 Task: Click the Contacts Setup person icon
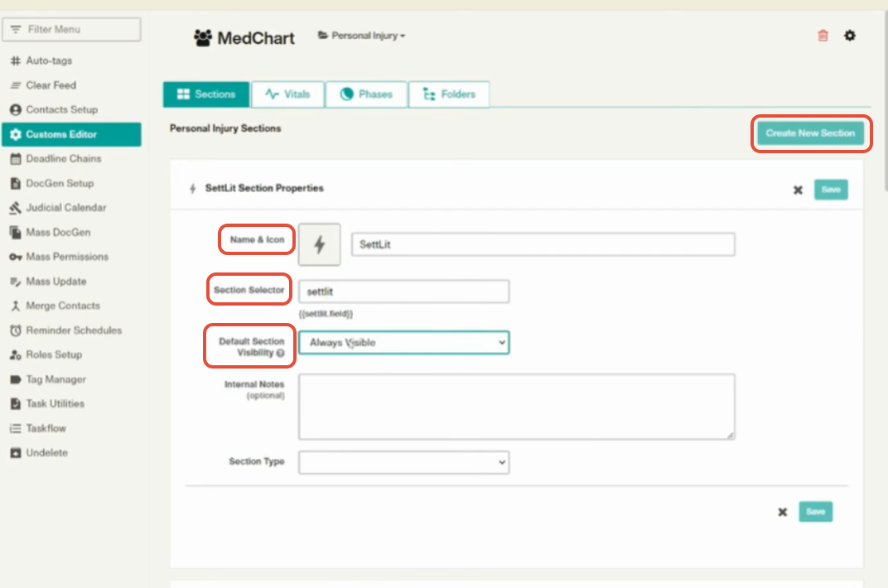point(15,110)
